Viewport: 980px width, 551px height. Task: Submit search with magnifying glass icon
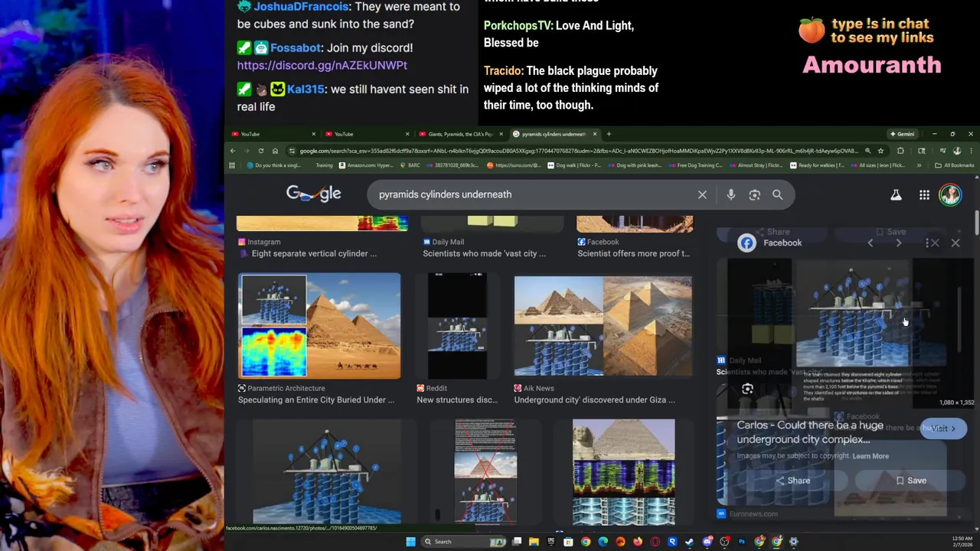[x=778, y=194]
